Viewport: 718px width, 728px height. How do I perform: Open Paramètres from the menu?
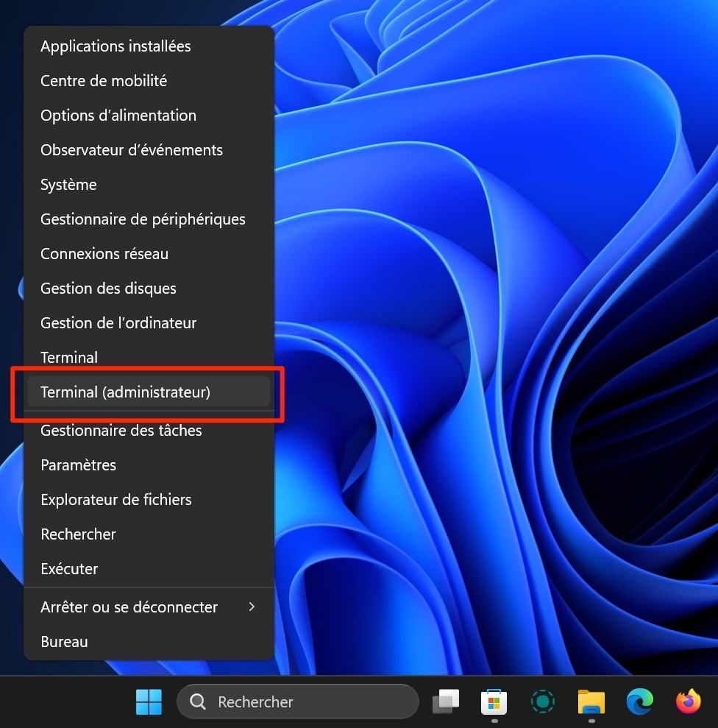coord(149,464)
